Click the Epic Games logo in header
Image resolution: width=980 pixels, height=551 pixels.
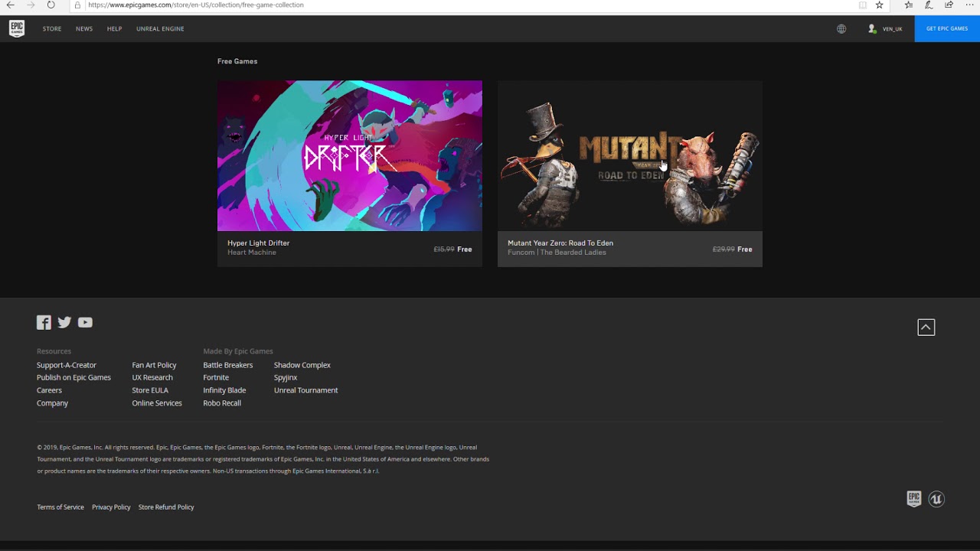pyautogui.click(x=17, y=28)
